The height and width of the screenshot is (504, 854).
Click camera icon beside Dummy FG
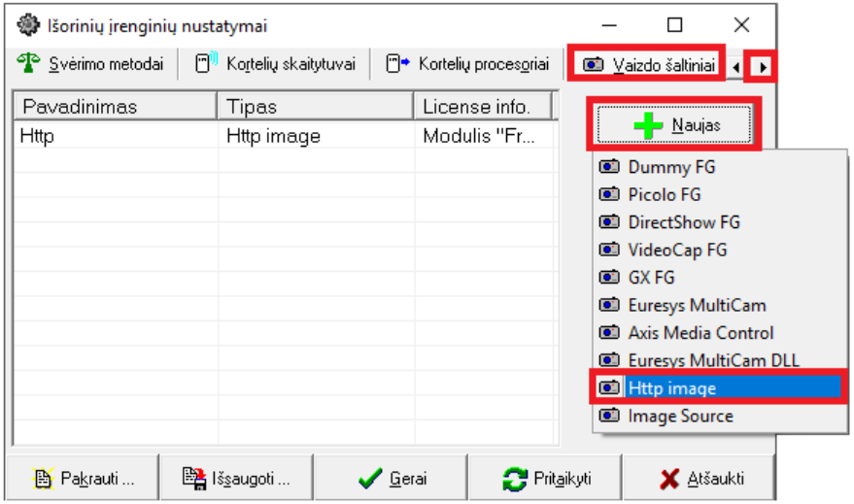(x=610, y=167)
